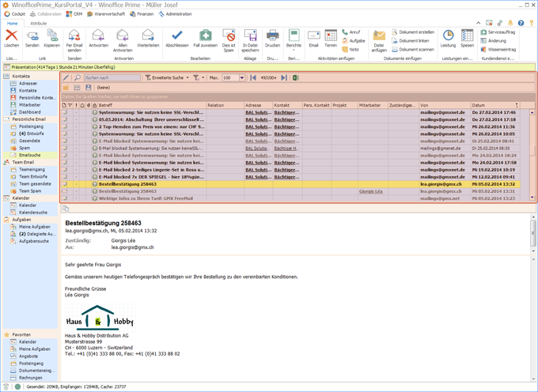Click the Kopieren link icon

coord(51,36)
